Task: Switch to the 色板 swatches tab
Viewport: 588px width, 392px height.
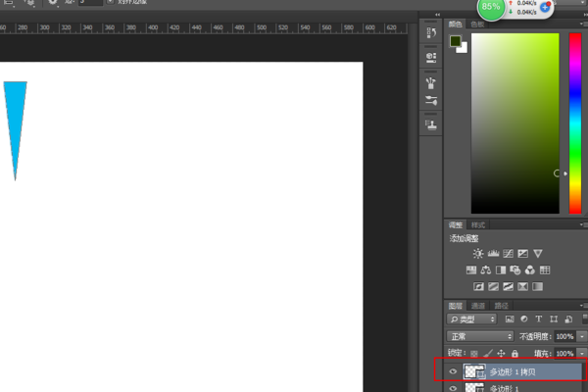Action: coord(476,24)
